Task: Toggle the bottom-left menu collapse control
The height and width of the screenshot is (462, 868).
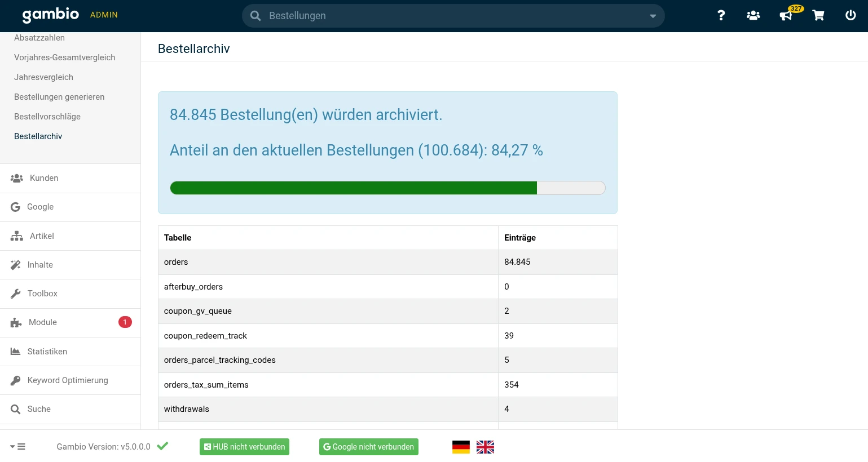Action: (17, 447)
